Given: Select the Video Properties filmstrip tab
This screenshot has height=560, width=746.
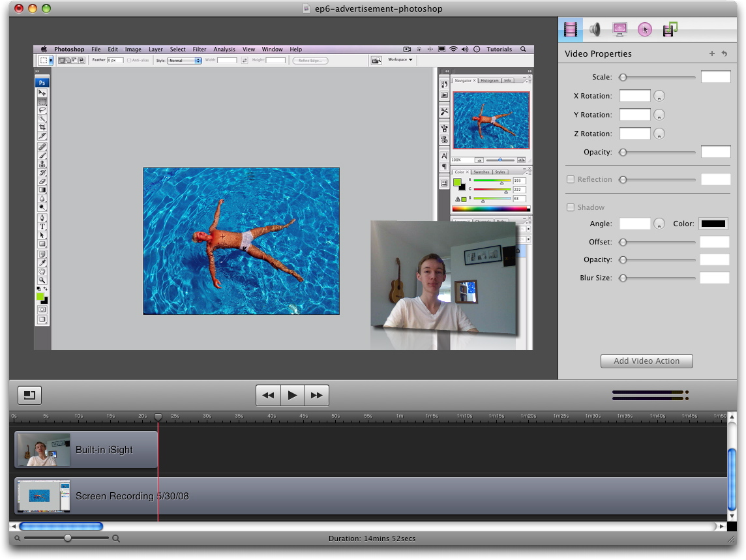Looking at the screenshot, I should click(x=571, y=29).
